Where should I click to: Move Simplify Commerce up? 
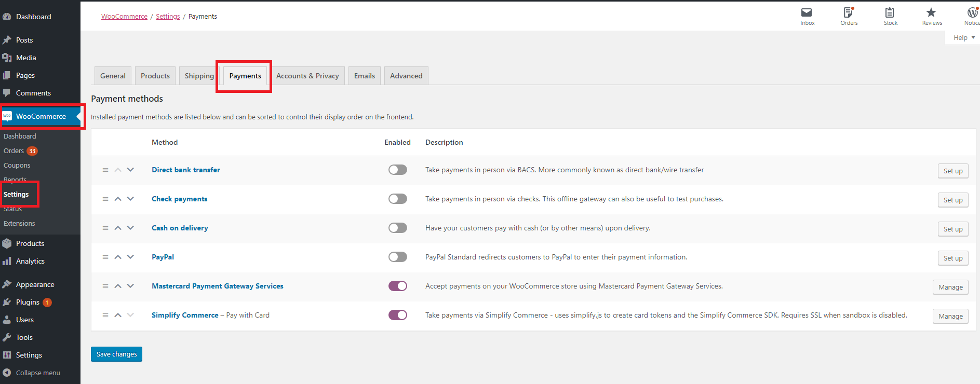point(118,315)
